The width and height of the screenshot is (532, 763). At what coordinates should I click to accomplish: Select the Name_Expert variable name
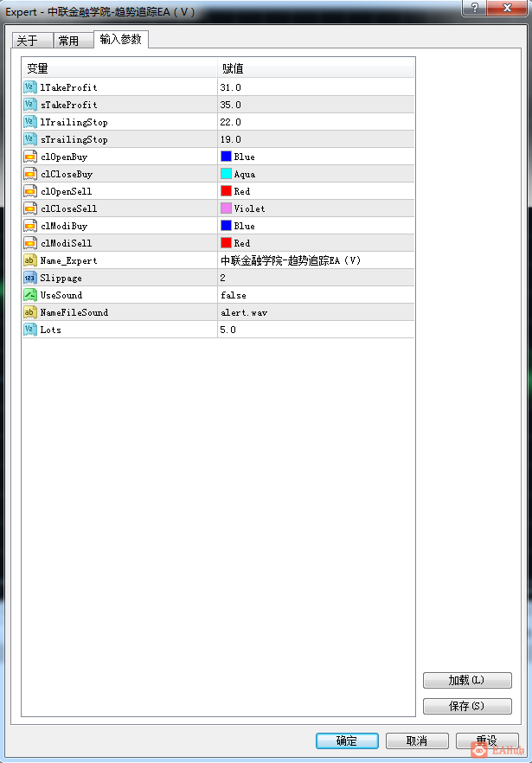68,261
